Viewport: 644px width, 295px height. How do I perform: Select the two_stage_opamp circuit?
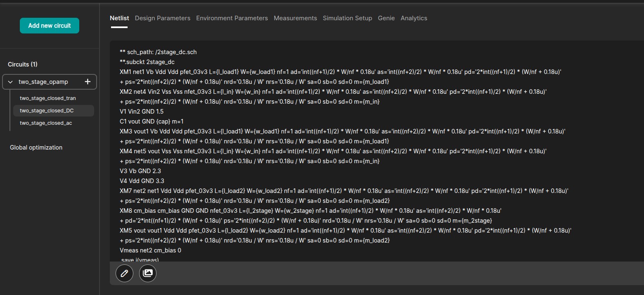43,82
